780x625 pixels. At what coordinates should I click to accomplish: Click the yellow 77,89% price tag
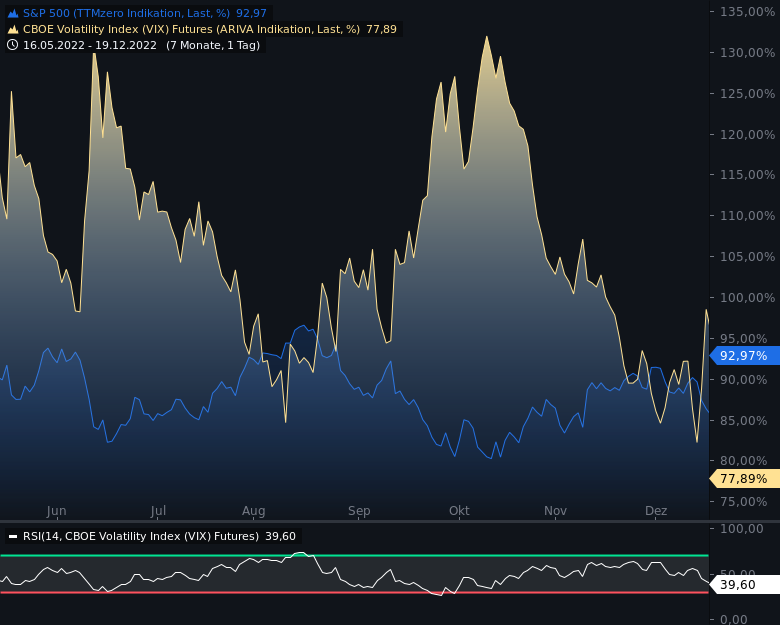(x=743, y=479)
